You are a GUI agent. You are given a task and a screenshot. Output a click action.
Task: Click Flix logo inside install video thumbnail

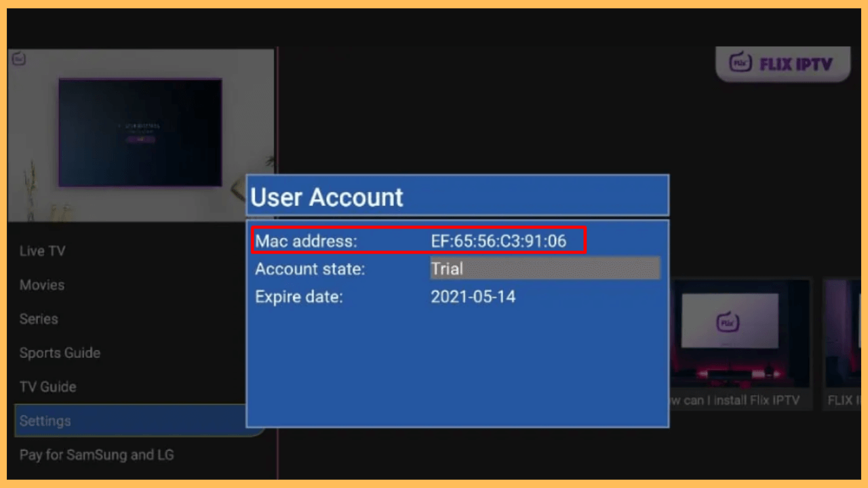pyautogui.click(x=728, y=323)
